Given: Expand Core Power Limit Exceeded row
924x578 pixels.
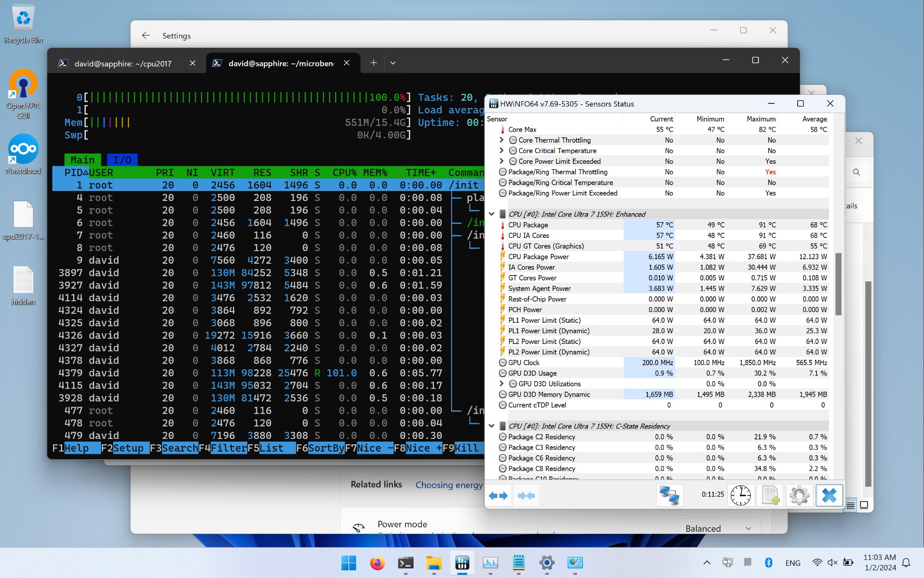Looking at the screenshot, I should pos(501,161).
